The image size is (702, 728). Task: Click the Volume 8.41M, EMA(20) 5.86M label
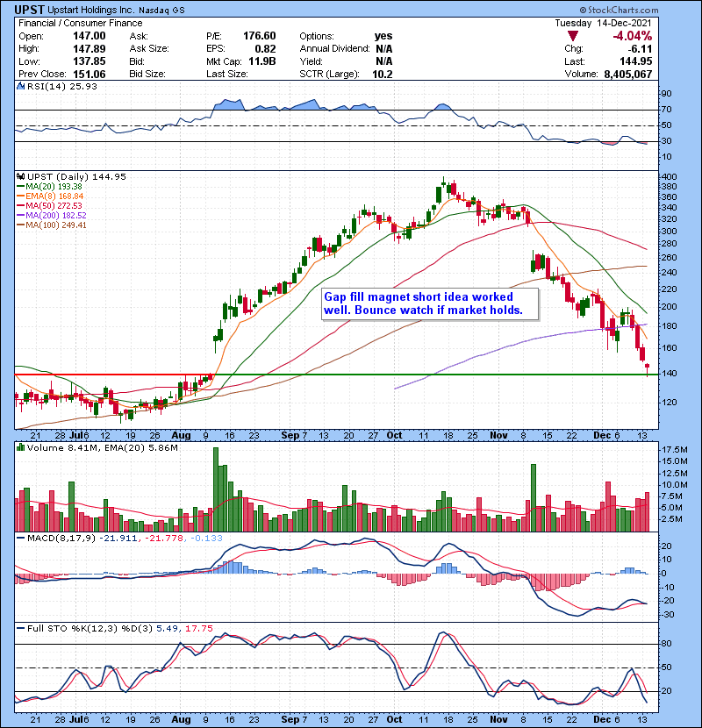click(102, 448)
